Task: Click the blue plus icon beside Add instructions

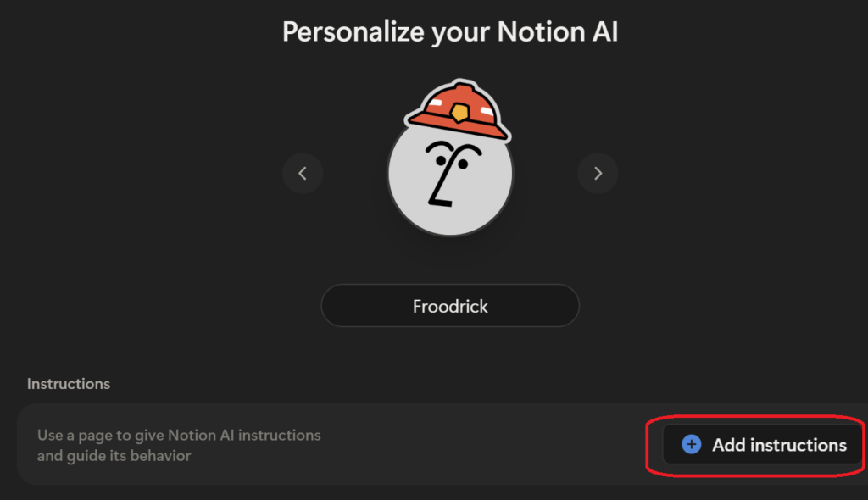Action: pyautogui.click(x=691, y=444)
